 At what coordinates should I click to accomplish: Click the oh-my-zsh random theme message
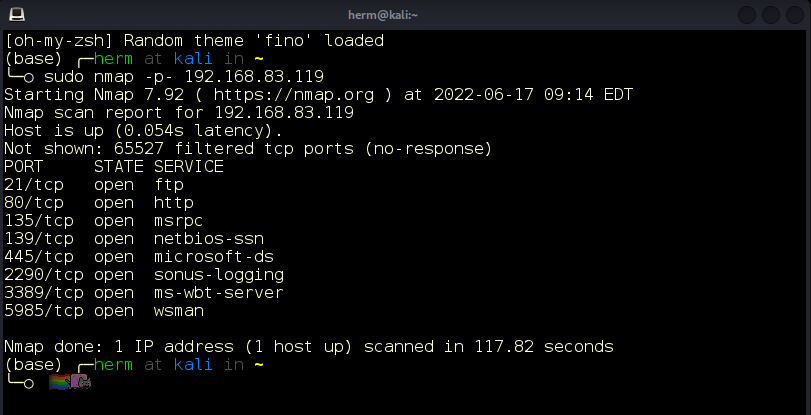click(194, 41)
